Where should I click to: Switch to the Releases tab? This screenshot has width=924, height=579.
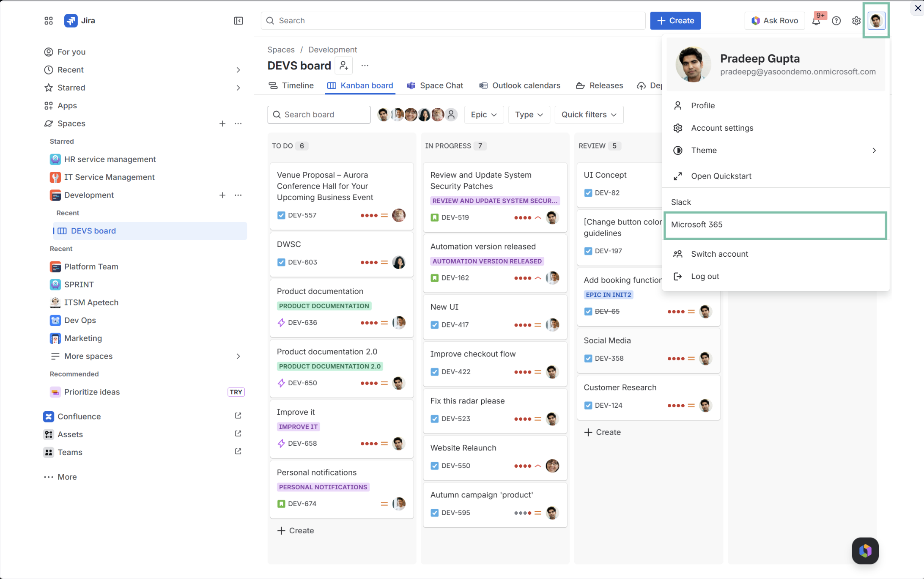tap(599, 85)
